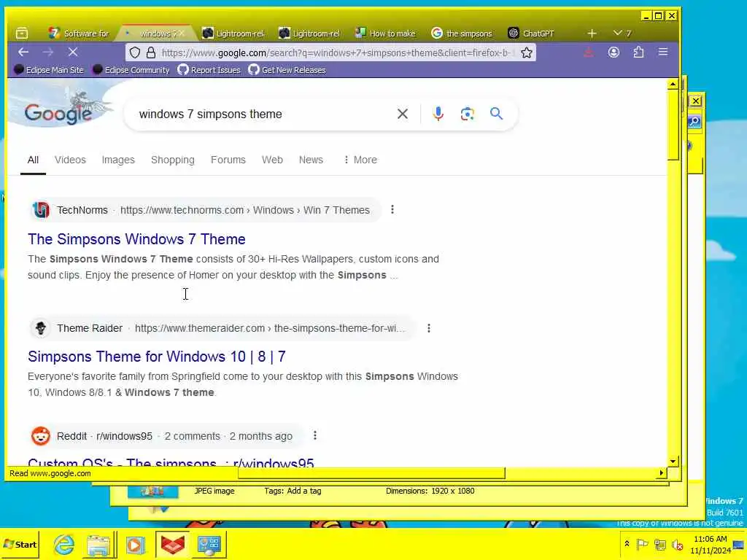Search by image with Google Lens
The height and width of the screenshot is (560, 747).
468,114
